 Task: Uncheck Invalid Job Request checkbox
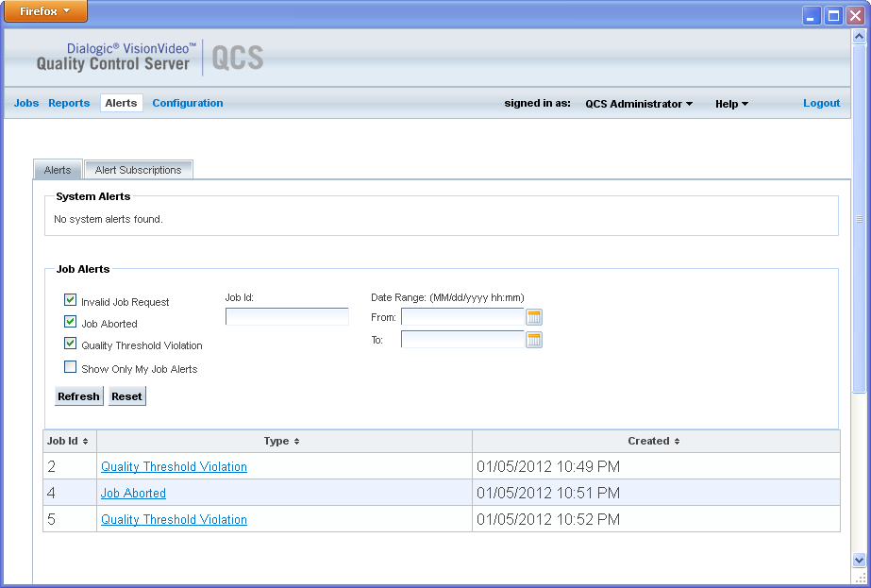click(x=70, y=300)
